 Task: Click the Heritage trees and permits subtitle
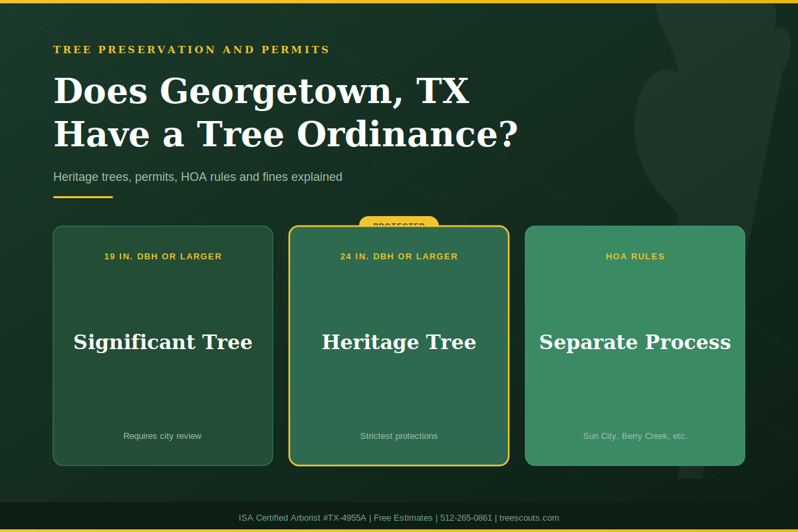click(198, 177)
